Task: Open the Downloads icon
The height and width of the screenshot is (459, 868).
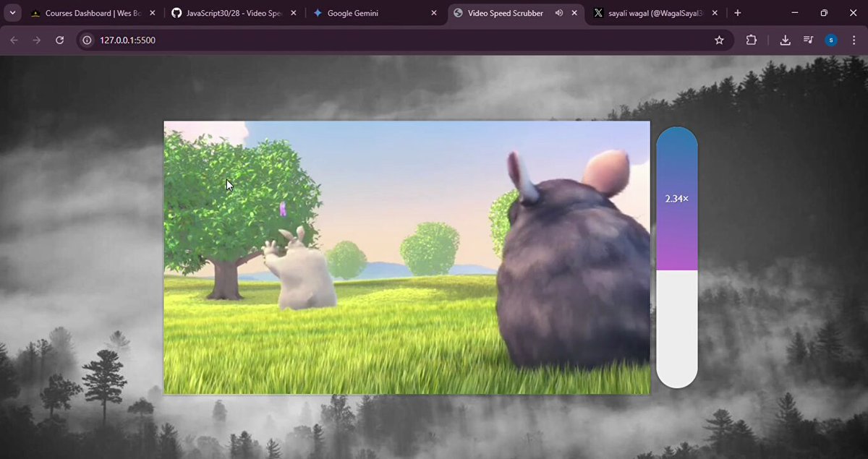Action: pos(786,40)
